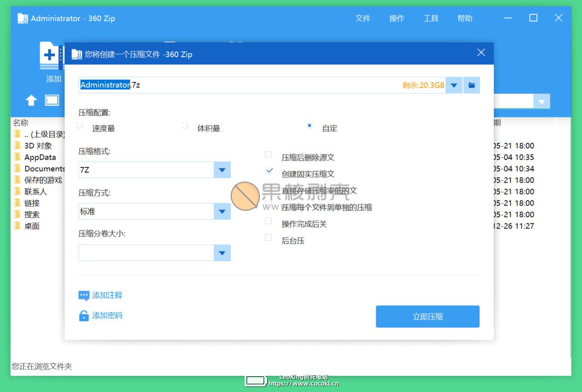This screenshot has width=582, height=392.
Task: Click the 名称 column header
Action: coord(20,123)
